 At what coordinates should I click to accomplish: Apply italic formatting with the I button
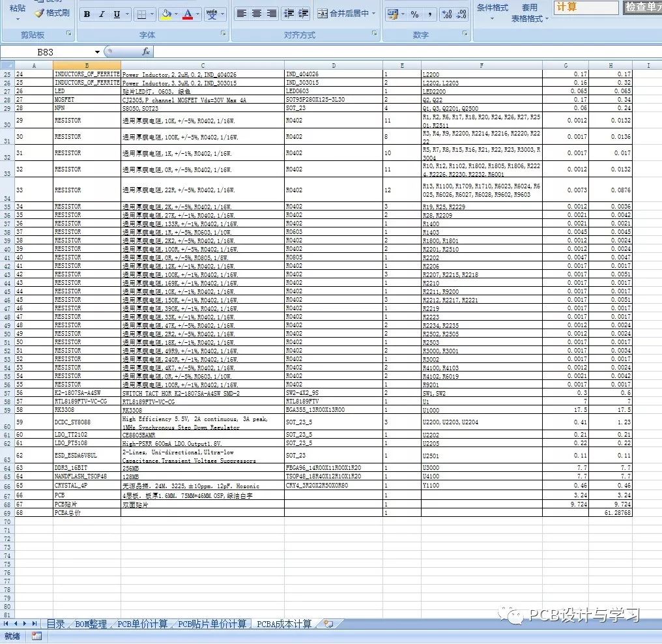pos(102,14)
